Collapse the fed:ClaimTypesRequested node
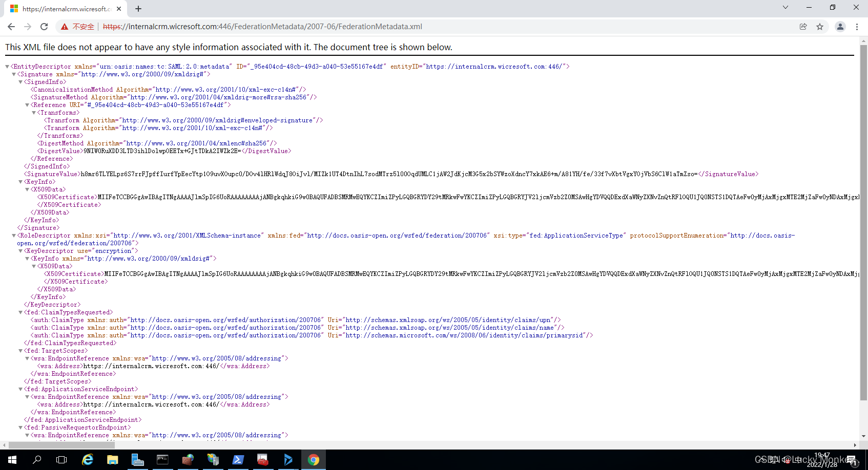The image size is (868, 470). tap(20, 312)
